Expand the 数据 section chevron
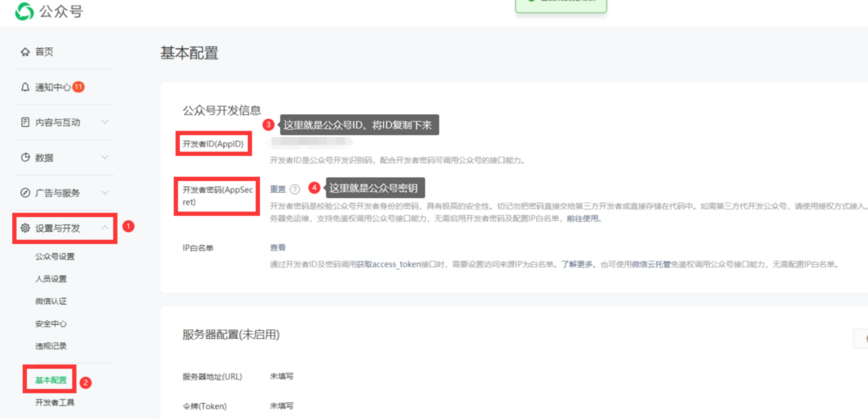Screen dimensions: 868x419 [105, 158]
